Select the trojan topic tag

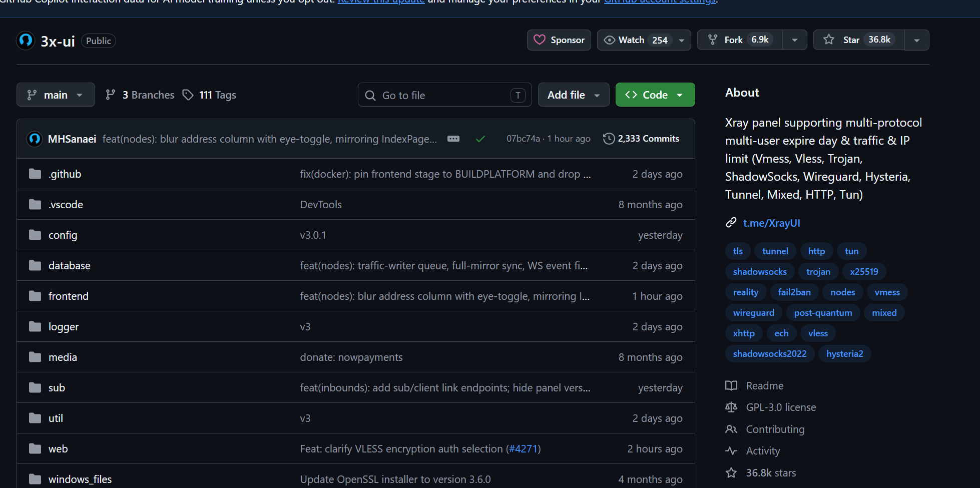pos(818,271)
